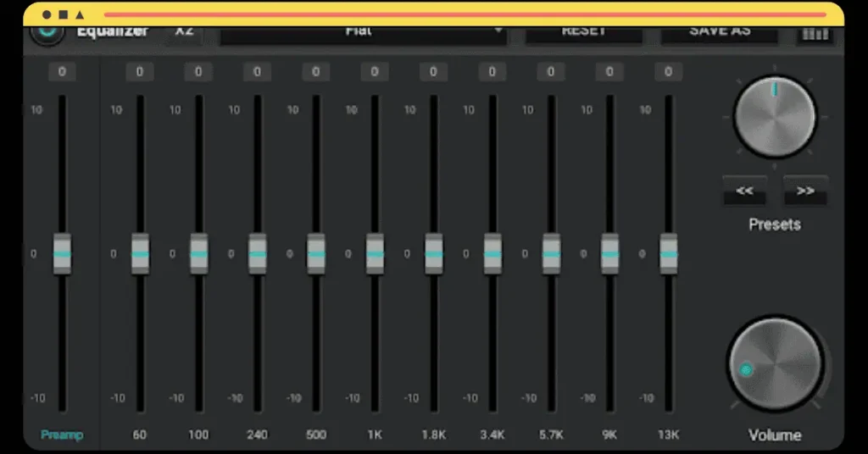This screenshot has height=454, width=868.
Task: Click the 1K frequency label
Action: (x=375, y=435)
